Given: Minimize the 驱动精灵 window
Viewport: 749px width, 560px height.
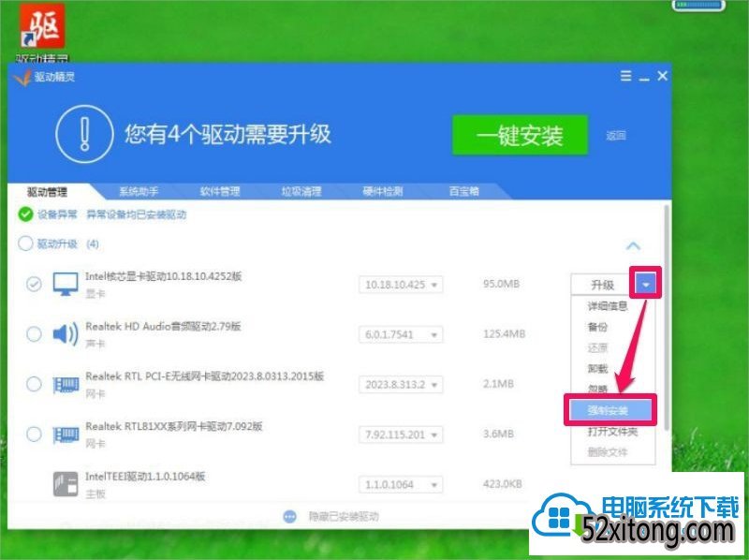Looking at the screenshot, I should point(644,78).
